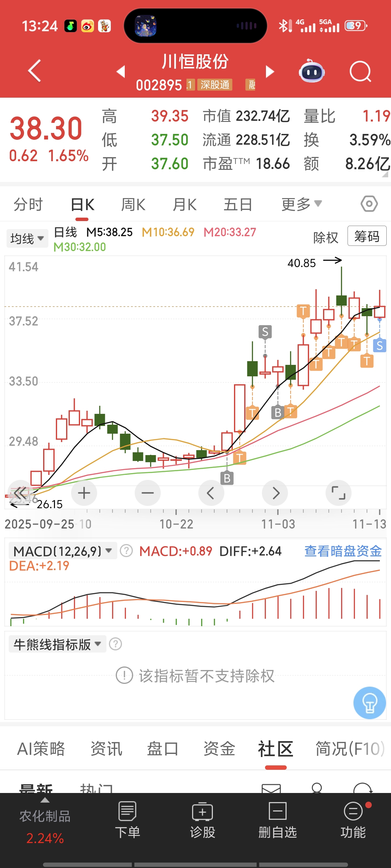Image resolution: width=391 pixels, height=868 pixels.
Task: Tap current price 38.30
Action: point(46,128)
